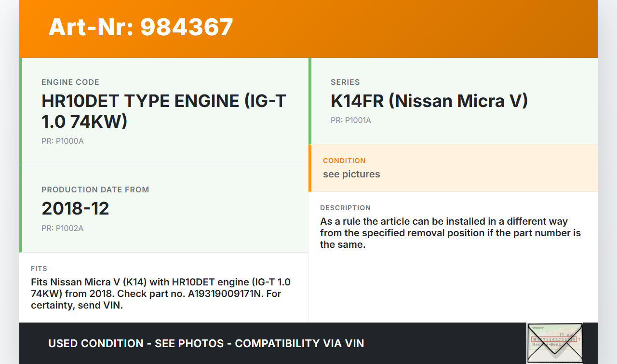The width and height of the screenshot is (617, 364).
Task: Select the HR10DET TYPE ENGINE engine code
Action: click(163, 111)
